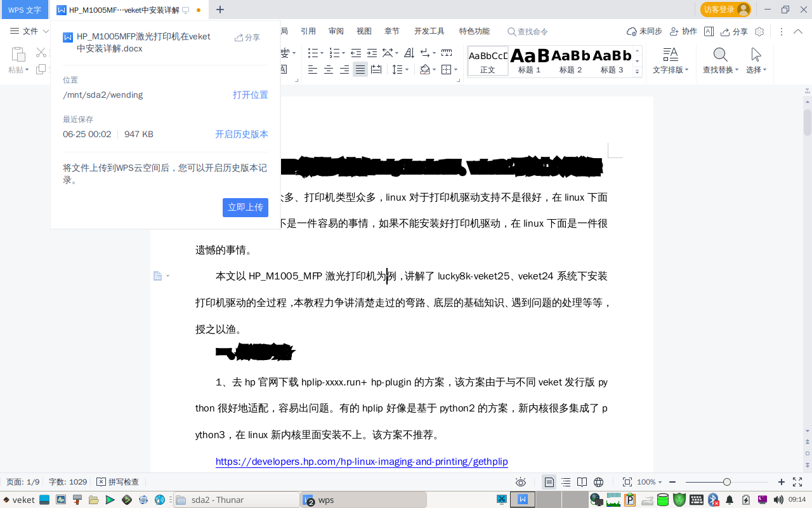Click the fit-page zoom icon
812x508 pixels.
click(x=627, y=482)
